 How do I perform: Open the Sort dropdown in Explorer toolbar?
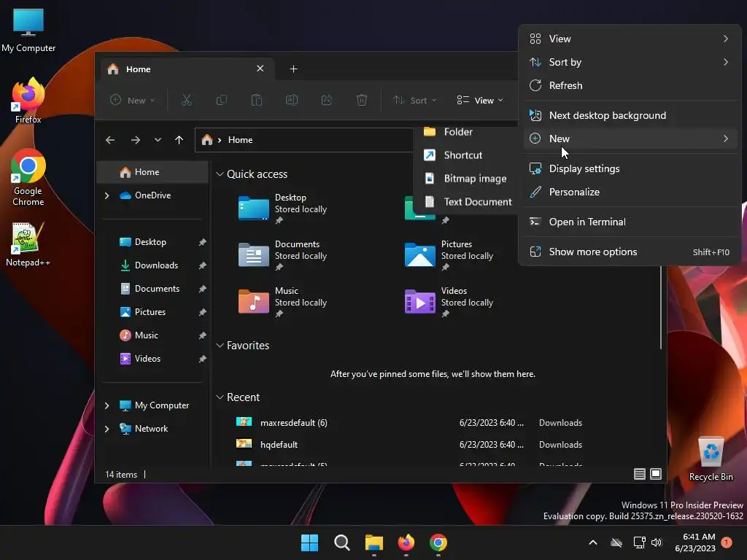[414, 100]
